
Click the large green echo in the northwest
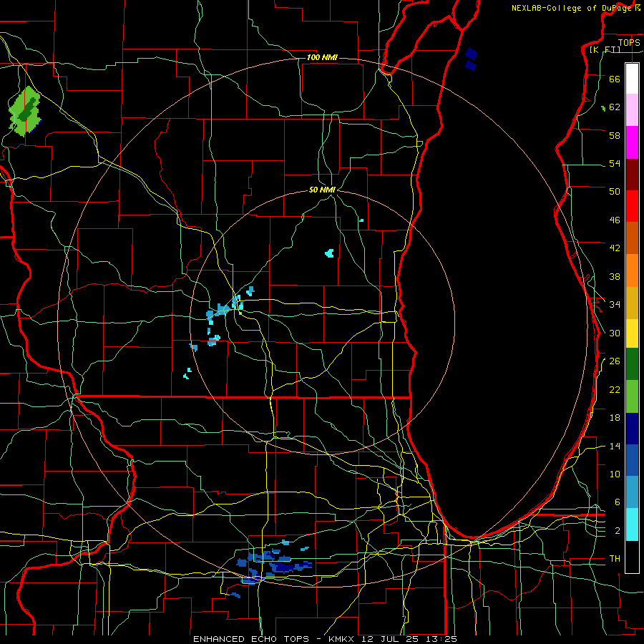(x=24, y=110)
